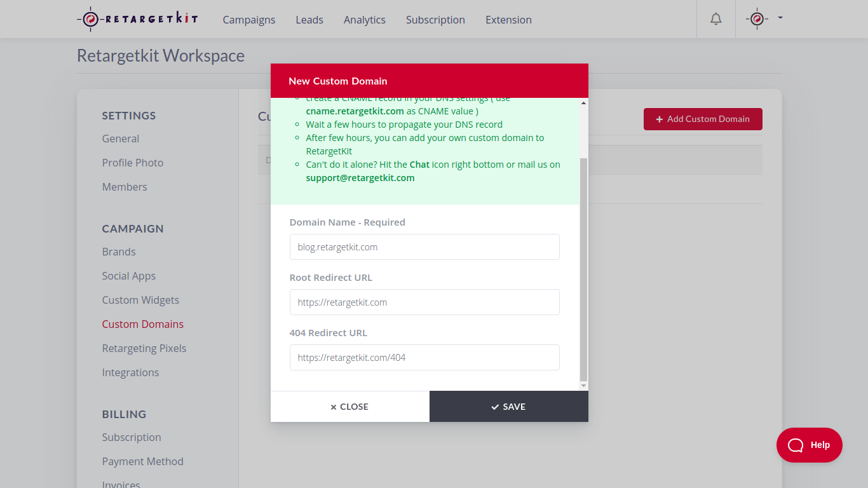
Task: Go to Social Apps
Action: coord(129,276)
